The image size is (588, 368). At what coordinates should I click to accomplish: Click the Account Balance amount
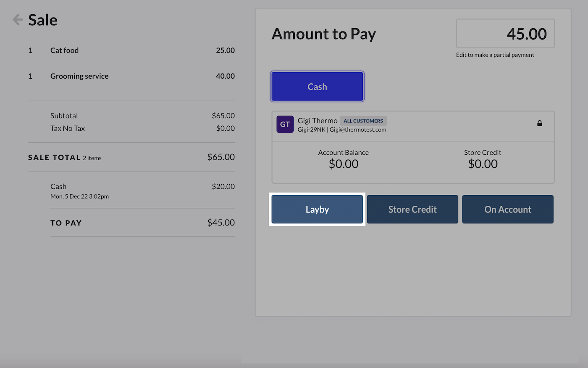(343, 164)
